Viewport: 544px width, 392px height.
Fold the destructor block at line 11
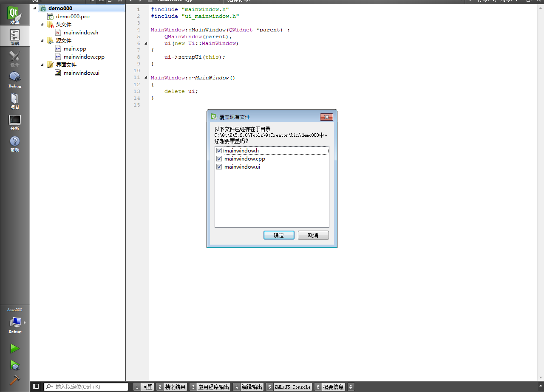coord(146,78)
